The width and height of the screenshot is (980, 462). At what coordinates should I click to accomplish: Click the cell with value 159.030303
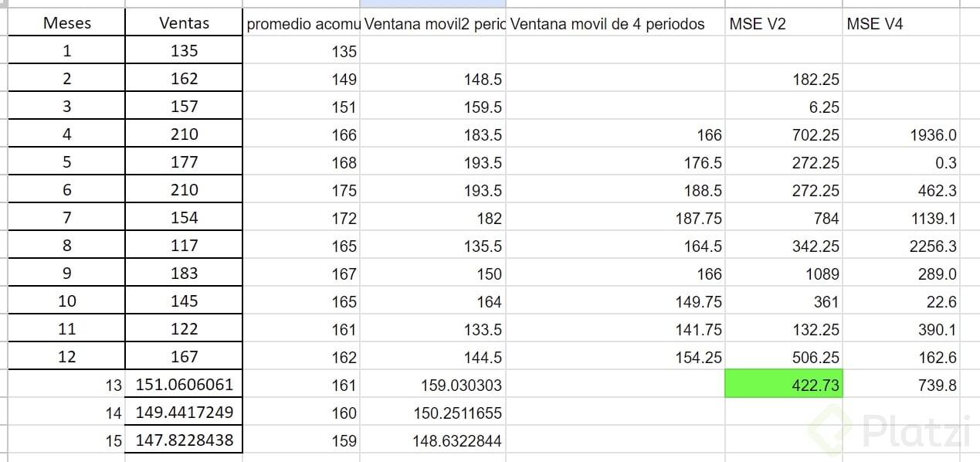coord(433,385)
